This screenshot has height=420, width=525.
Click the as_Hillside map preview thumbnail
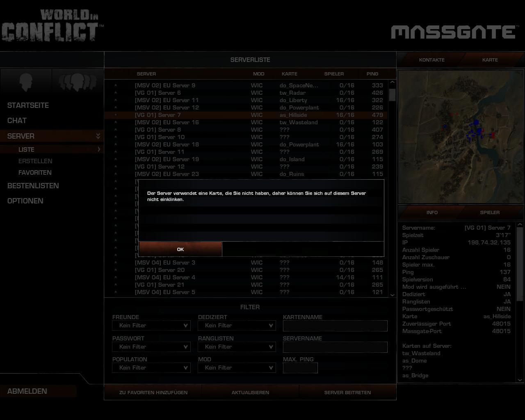point(461,137)
